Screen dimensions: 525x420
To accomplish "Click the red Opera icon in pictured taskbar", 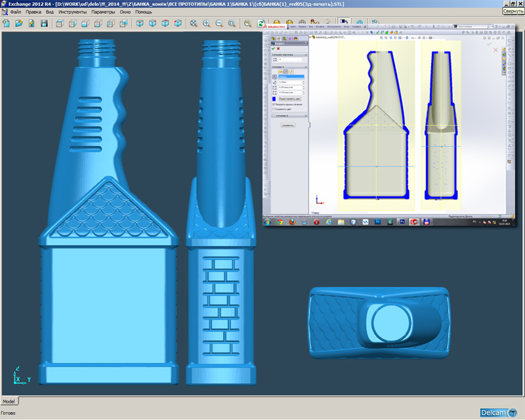I will click(316, 222).
